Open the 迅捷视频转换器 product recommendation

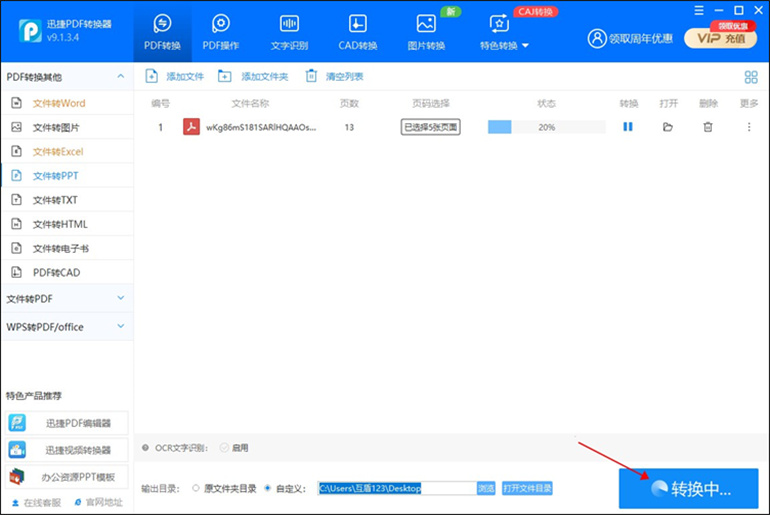pos(67,450)
